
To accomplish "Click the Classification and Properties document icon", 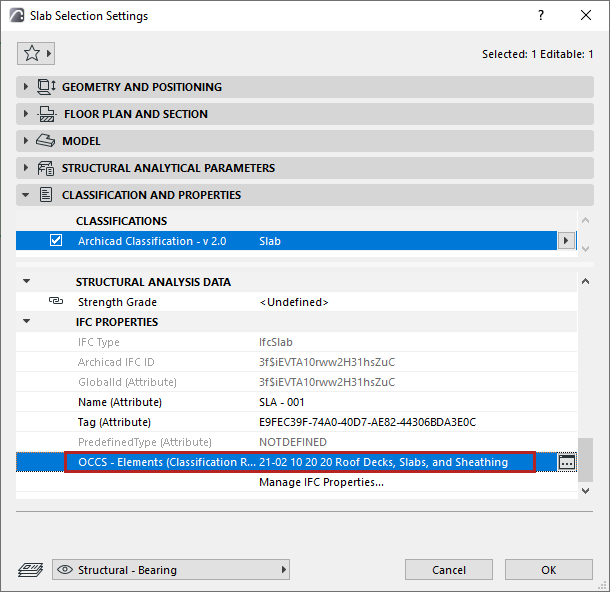I will 46,195.
